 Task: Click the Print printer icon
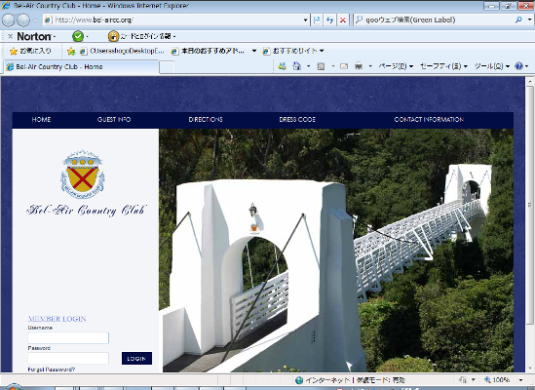tap(358, 66)
